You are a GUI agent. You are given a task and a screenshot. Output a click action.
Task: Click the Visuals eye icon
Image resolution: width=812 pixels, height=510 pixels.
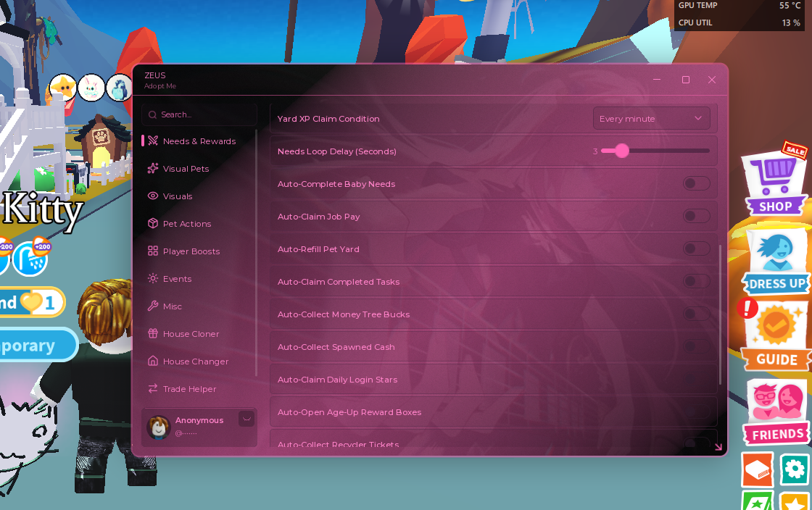click(x=153, y=196)
